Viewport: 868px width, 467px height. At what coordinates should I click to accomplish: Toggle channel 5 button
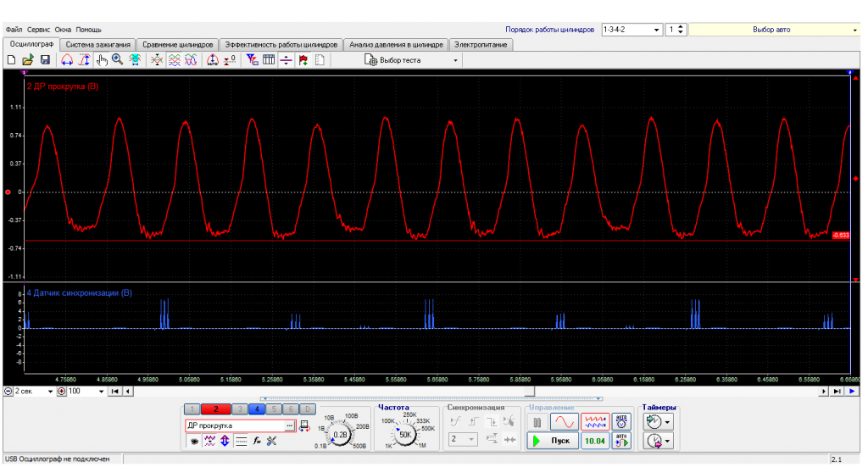(x=274, y=409)
